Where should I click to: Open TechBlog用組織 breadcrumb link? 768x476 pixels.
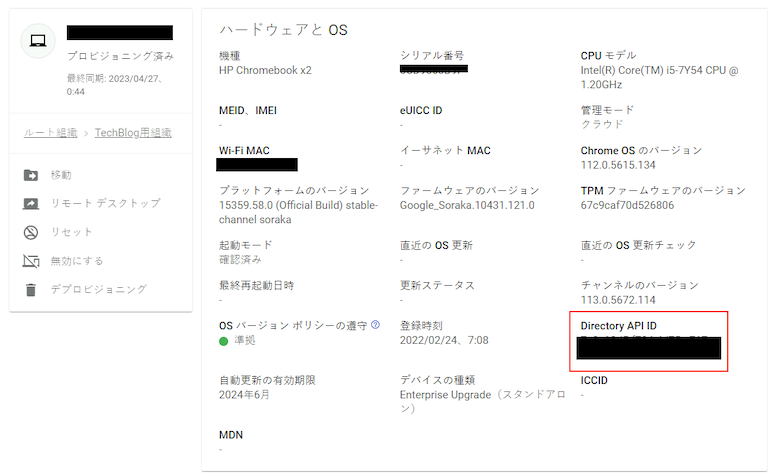tap(133, 133)
